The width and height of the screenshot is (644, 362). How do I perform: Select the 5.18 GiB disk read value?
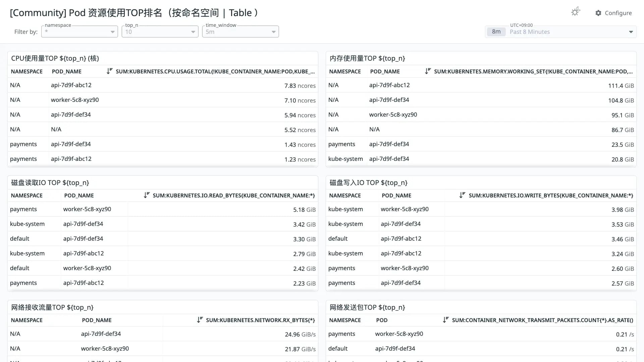click(304, 210)
